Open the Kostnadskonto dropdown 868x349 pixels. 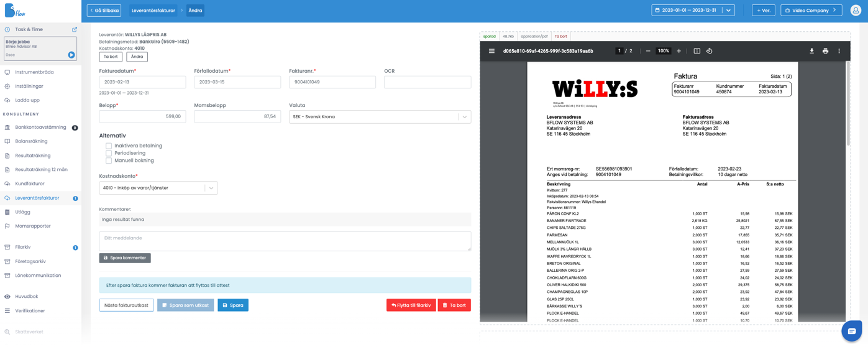pyautogui.click(x=158, y=188)
